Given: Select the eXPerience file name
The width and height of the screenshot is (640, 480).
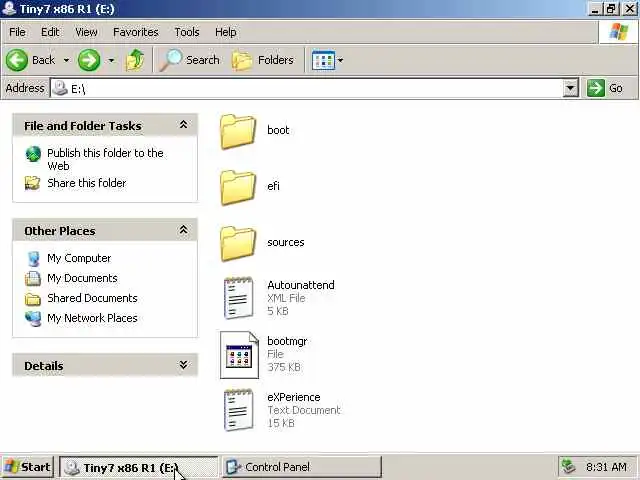Looking at the screenshot, I should click(x=293, y=397).
